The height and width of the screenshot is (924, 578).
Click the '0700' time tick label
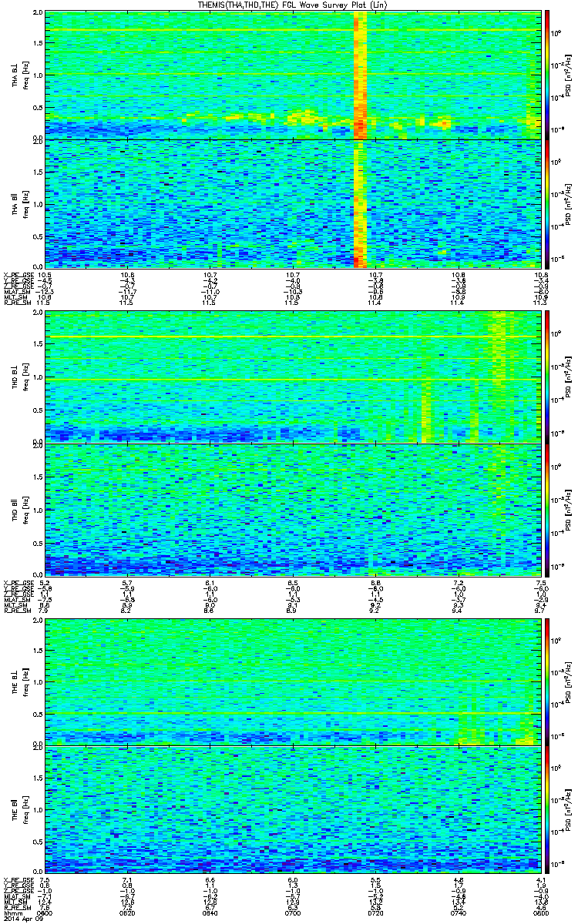pyautogui.click(x=293, y=912)
